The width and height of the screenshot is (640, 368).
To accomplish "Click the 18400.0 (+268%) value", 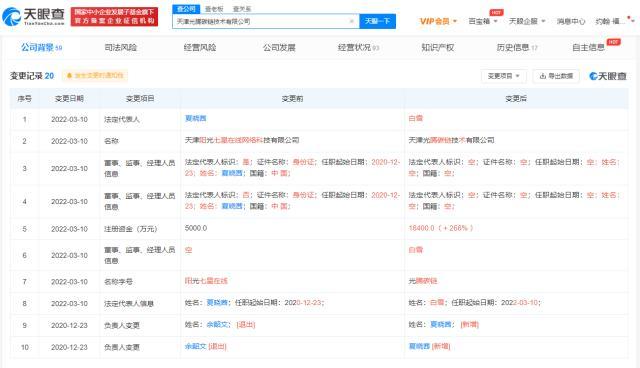I will click(441, 228).
